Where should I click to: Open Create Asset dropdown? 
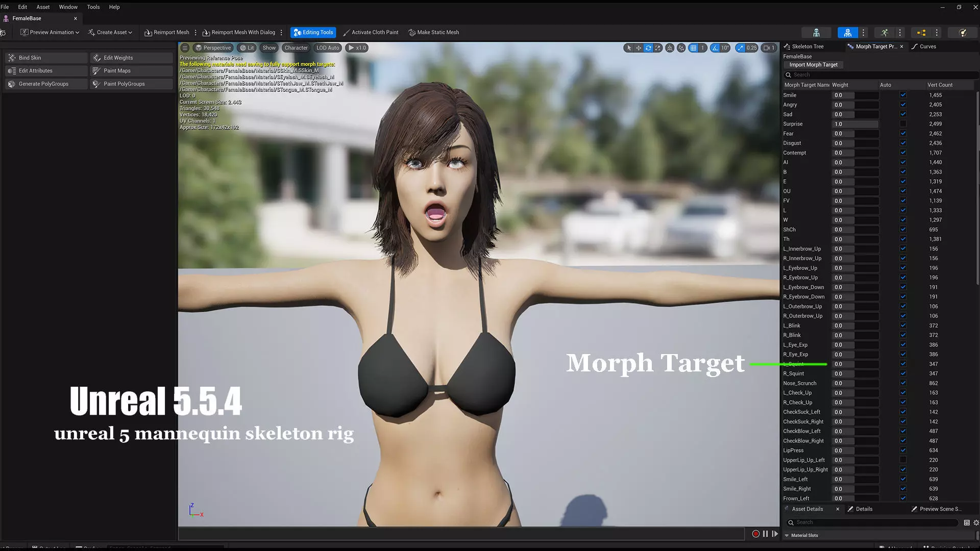click(x=110, y=32)
